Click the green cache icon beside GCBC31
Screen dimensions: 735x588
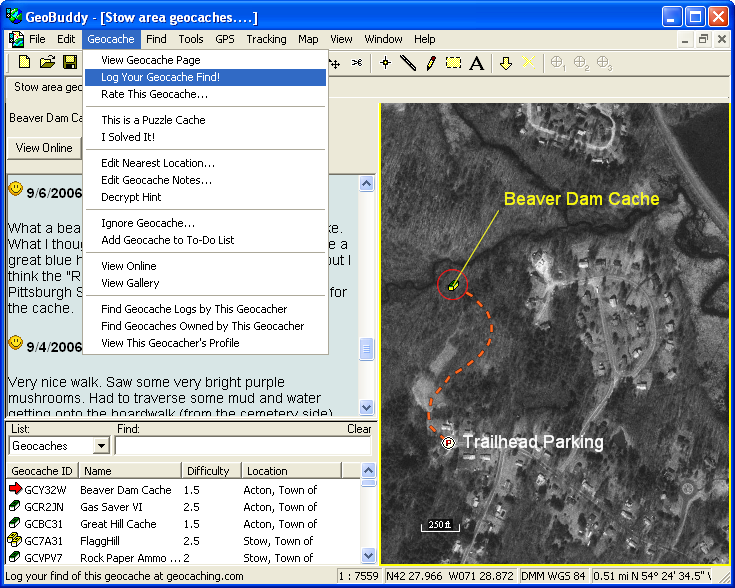(15, 523)
